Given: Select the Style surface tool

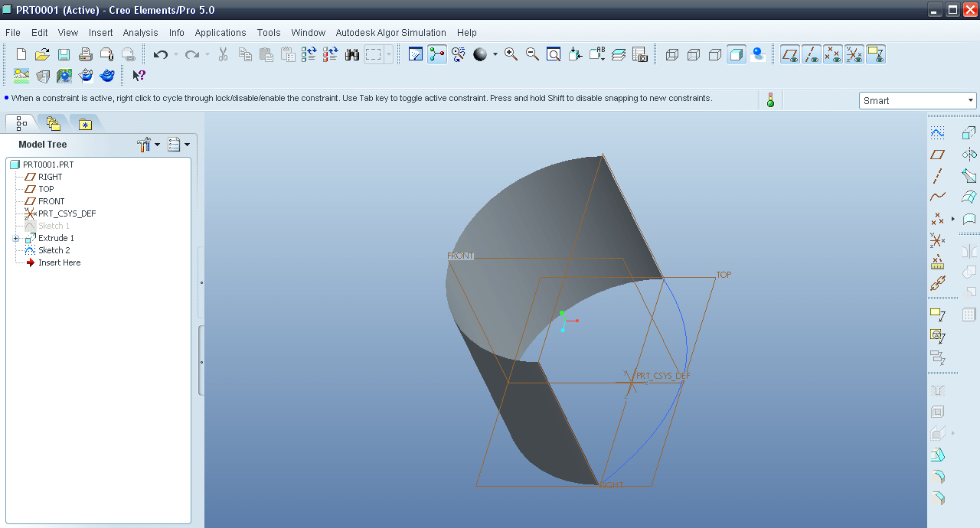Looking at the screenshot, I should [969, 219].
